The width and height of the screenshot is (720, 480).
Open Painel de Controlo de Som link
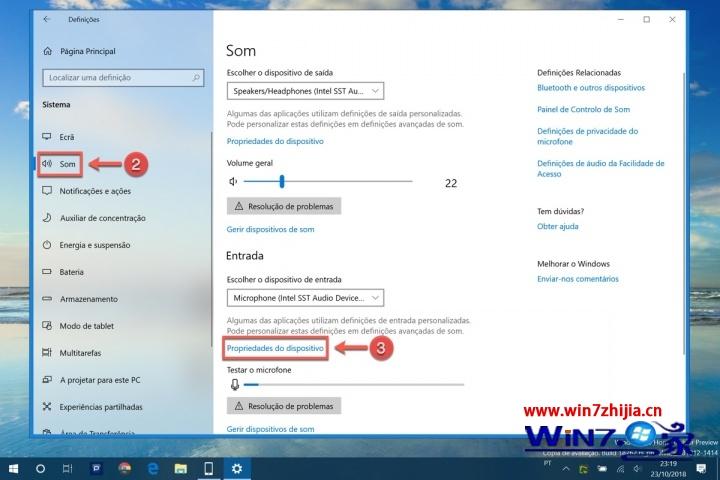point(583,109)
